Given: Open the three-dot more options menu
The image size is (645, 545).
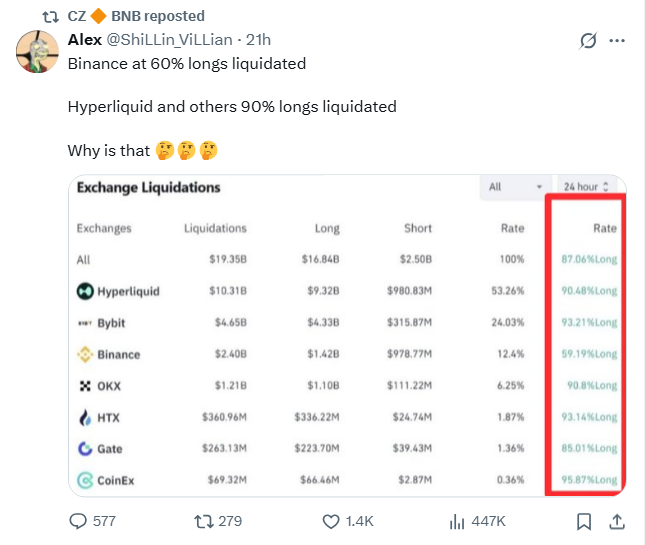Looking at the screenshot, I should [x=617, y=40].
